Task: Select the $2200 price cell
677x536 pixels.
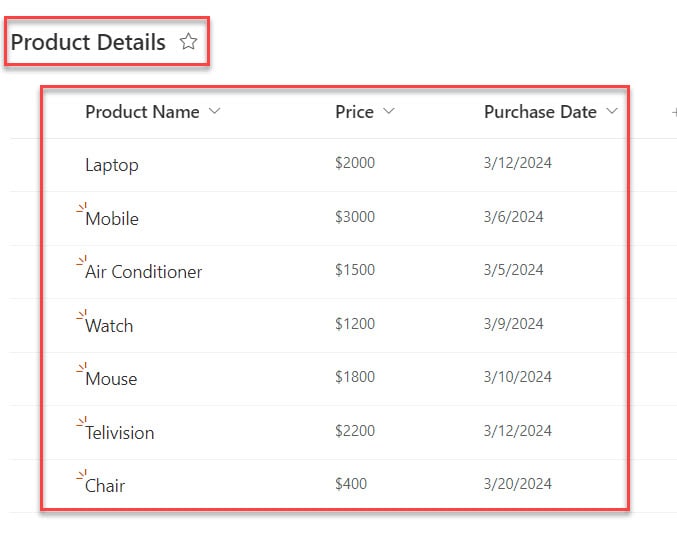Action: pos(355,431)
